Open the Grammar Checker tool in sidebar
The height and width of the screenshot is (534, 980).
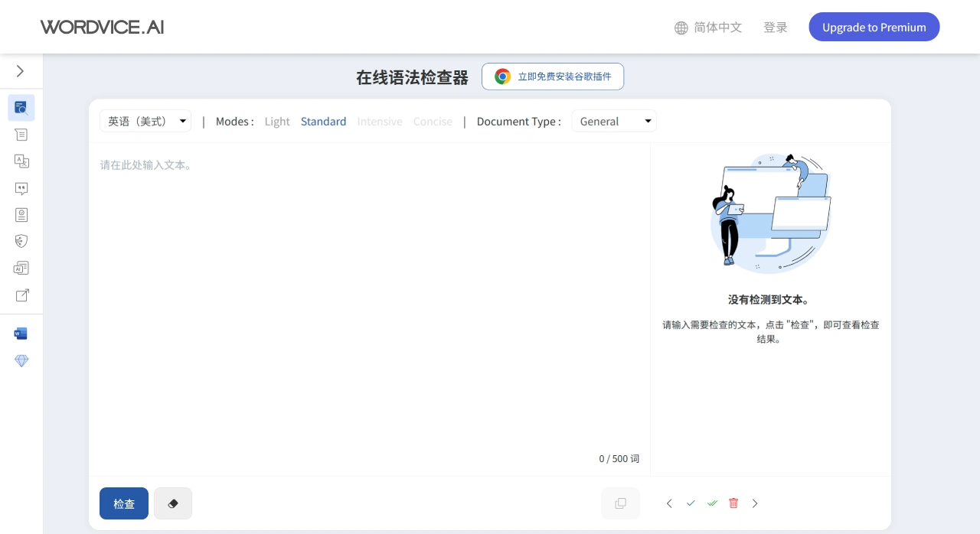click(x=21, y=107)
